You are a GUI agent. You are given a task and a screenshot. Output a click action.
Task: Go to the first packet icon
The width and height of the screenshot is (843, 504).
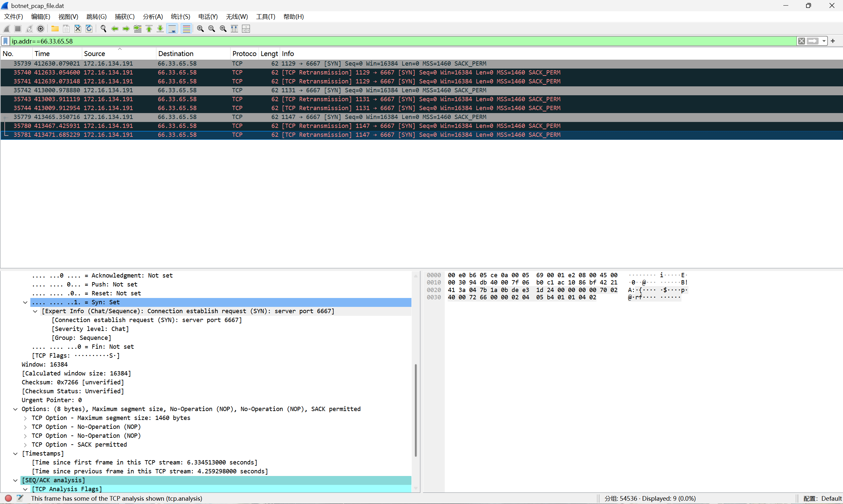click(x=149, y=29)
